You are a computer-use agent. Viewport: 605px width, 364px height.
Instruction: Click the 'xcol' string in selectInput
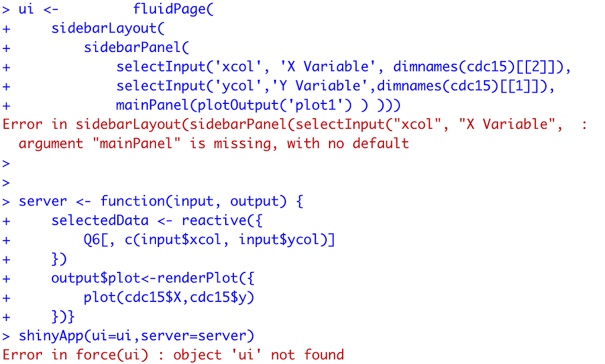click(x=238, y=67)
